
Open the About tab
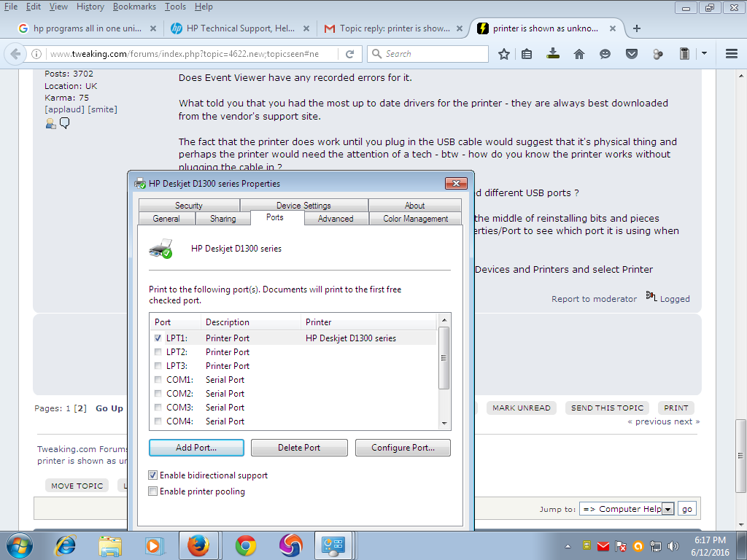coord(414,205)
